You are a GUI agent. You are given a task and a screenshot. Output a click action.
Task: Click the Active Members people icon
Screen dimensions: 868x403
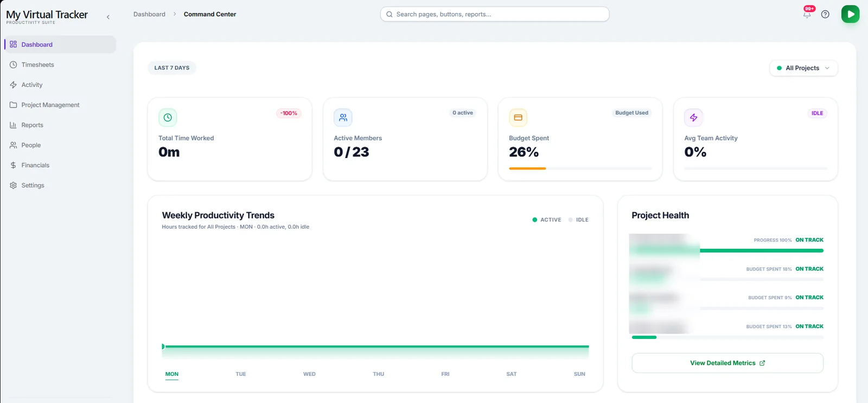point(343,117)
